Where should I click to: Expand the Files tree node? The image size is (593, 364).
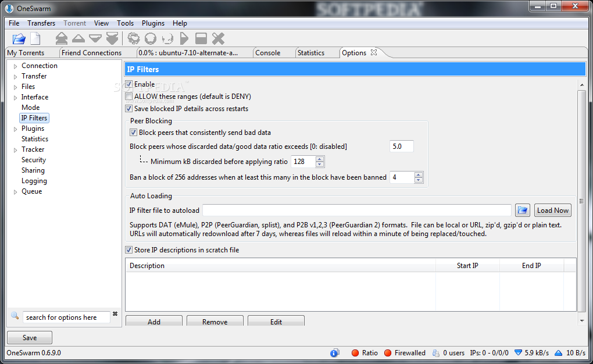(15, 87)
